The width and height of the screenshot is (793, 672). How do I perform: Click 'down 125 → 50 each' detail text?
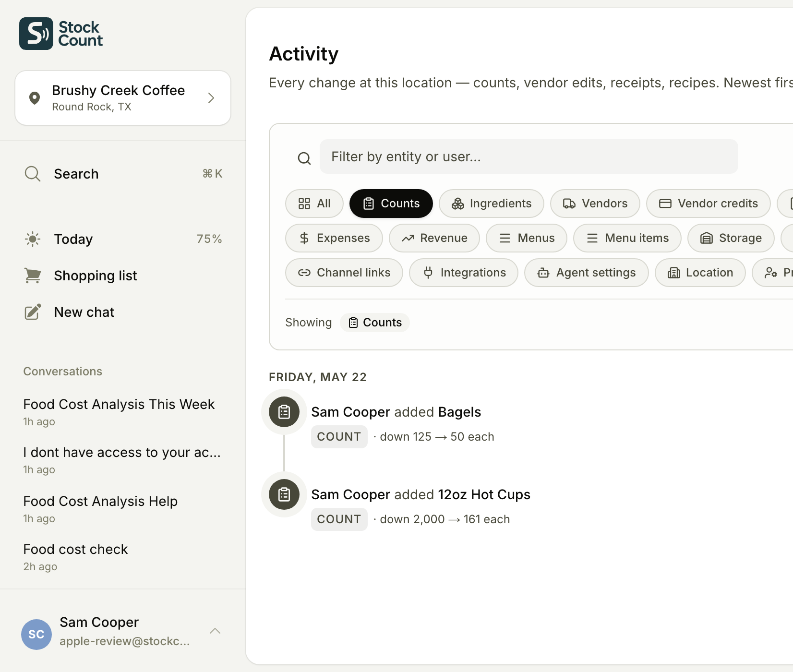[x=437, y=437]
